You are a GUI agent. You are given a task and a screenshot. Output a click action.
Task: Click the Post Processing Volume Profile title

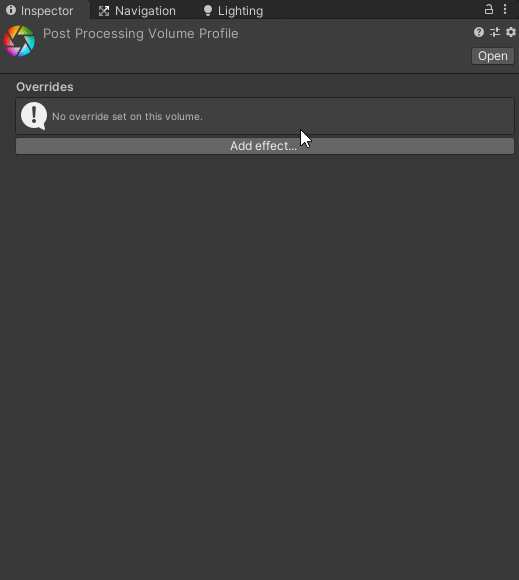tap(141, 34)
